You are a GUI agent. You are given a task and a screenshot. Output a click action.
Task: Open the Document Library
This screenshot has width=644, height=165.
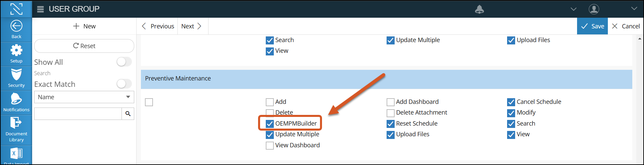(16, 124)
